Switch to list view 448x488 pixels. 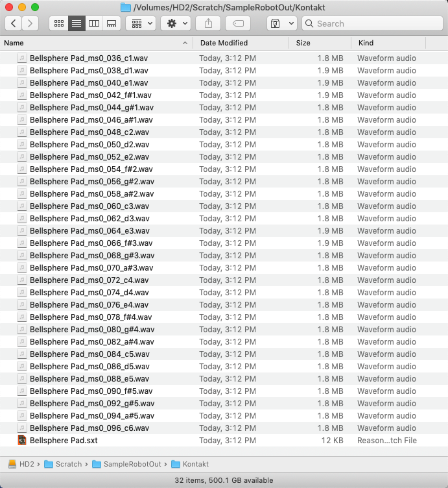77,23
